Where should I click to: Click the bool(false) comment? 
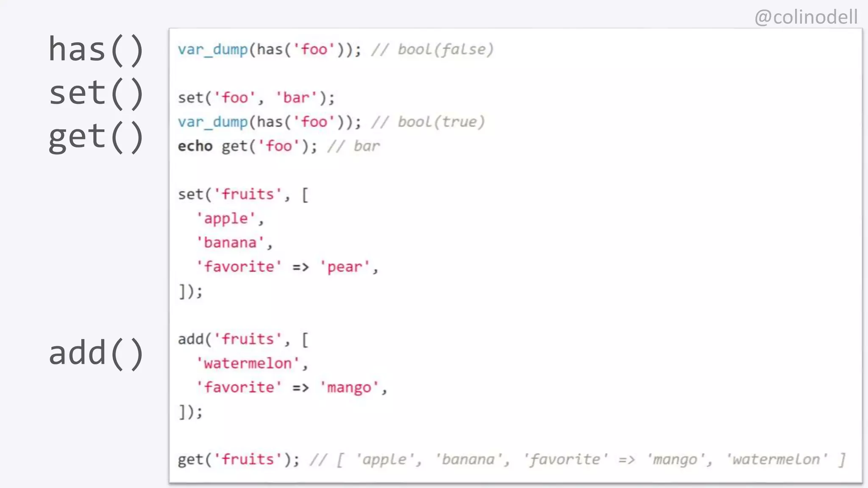coord(445,50)
